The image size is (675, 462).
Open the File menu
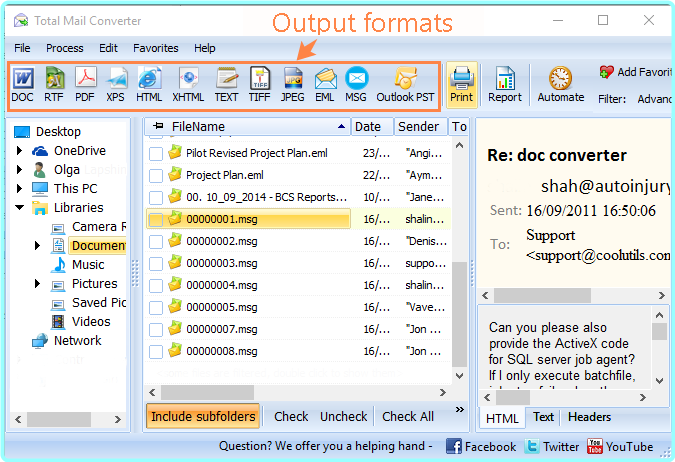tap(22, 48)
